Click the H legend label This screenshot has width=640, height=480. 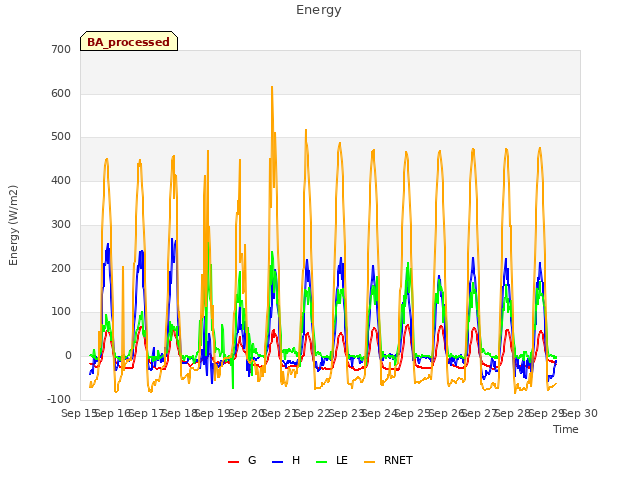296,460
